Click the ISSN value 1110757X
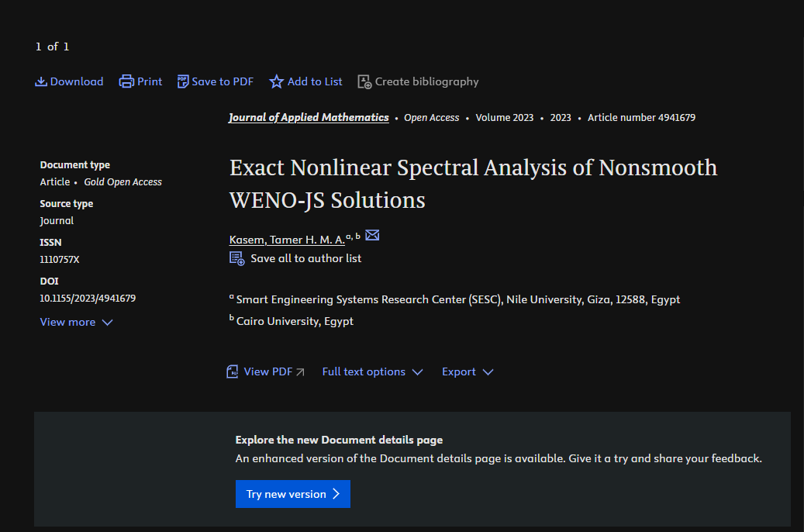 coord(60,260)
